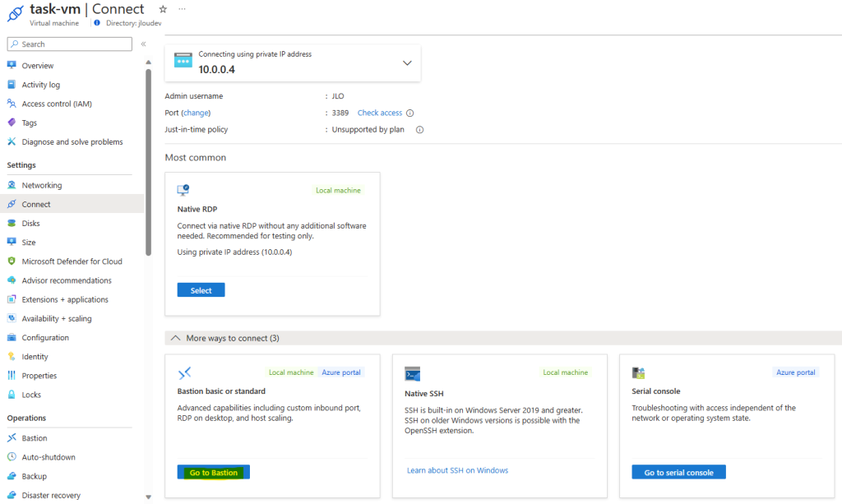Click the Native SSH card title
This screenshot has width=842, height=504.
[424, 394]
